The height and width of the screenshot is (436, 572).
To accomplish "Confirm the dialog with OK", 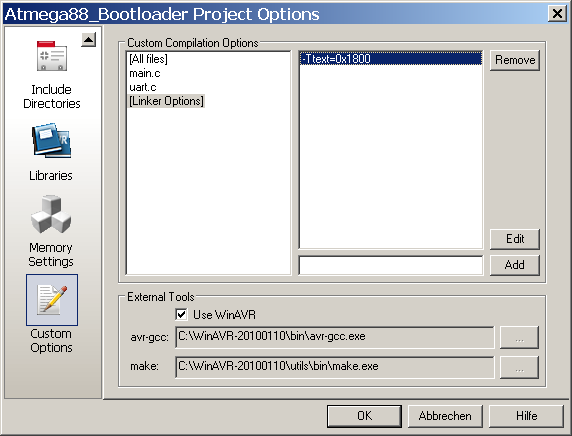I will [x=364, y=416].
